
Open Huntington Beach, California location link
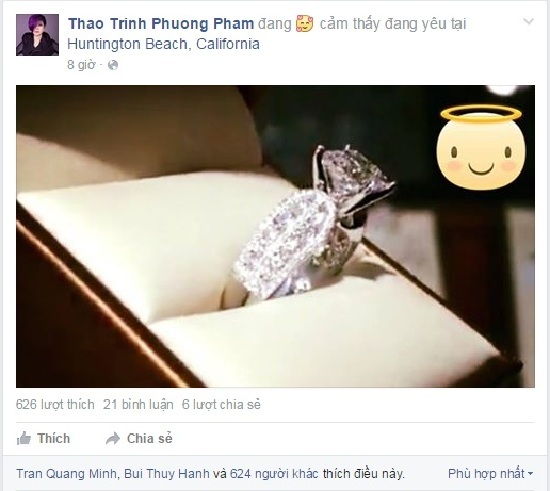click(x=163, y=44)
